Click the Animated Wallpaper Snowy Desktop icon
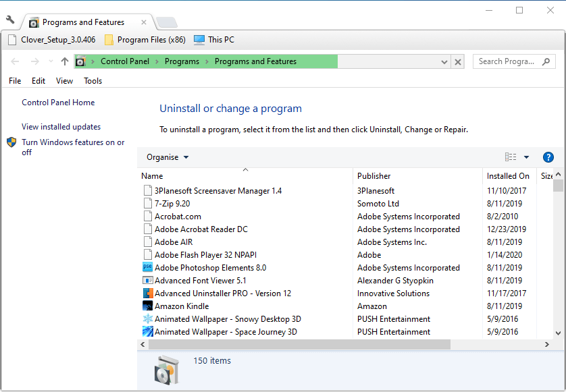566x392 pixels. point(147,318)
